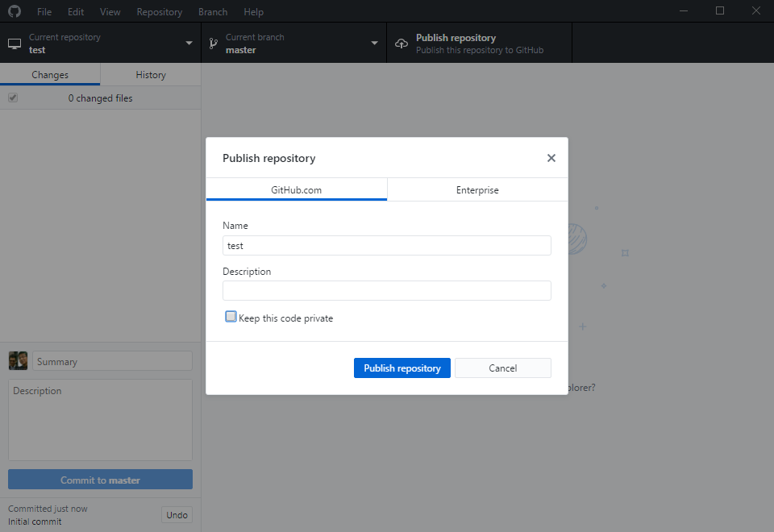Undo the initial commit
This screenshot has width=774, height=532.
(177, 515)
